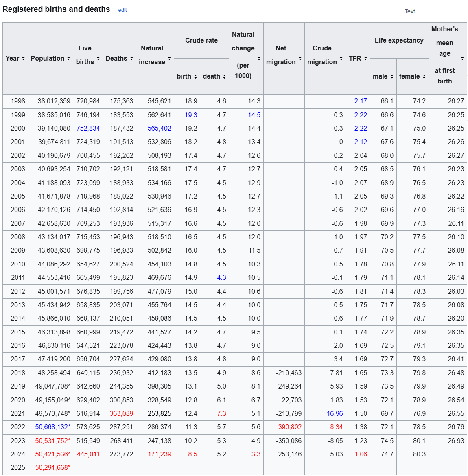
Task: Select birth rate 19.3 in 1999 row
Action: [x=191, y=115]
